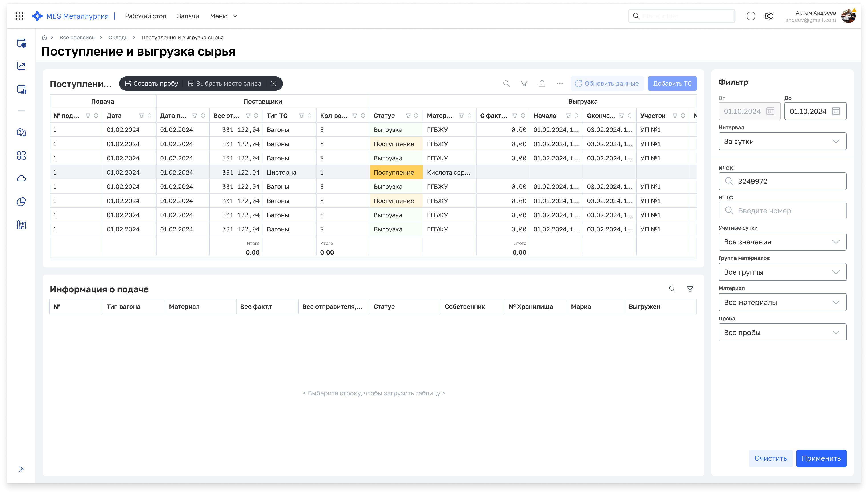Screen dimensions: 868x494
Task: Sort the Тип ТС column arrows
Action: [x=309, y=116]
